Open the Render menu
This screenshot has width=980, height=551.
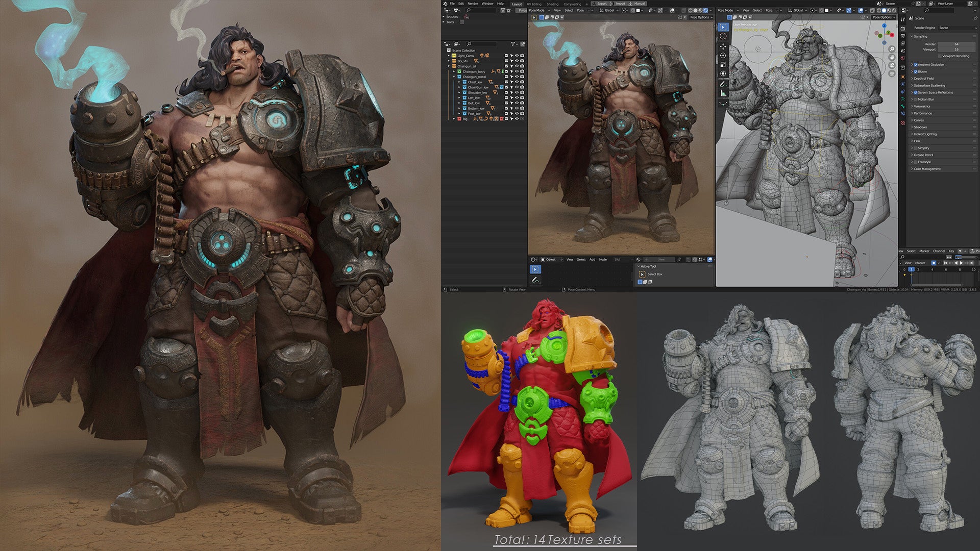tap(473, 4)
